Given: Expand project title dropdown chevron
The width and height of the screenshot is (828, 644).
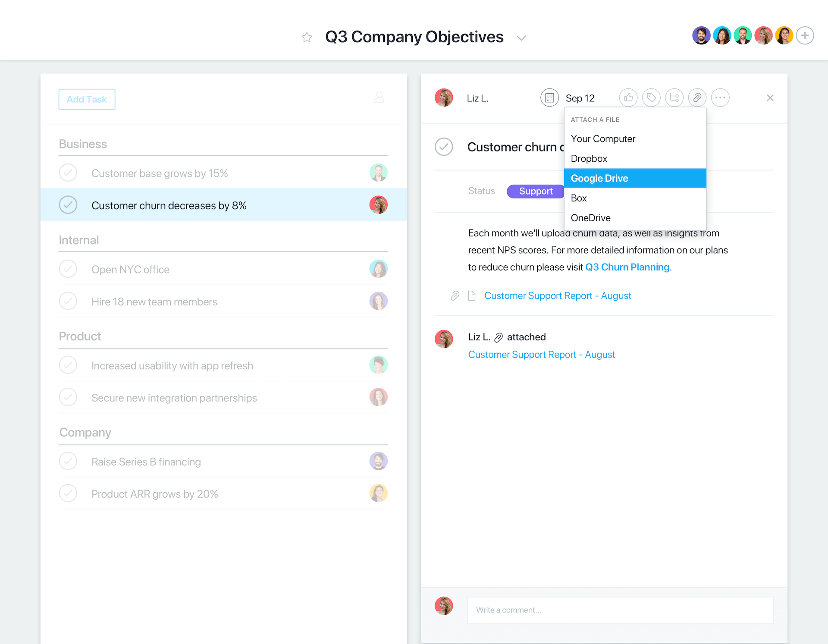Looking at the screenshot, I should point(521,38).
